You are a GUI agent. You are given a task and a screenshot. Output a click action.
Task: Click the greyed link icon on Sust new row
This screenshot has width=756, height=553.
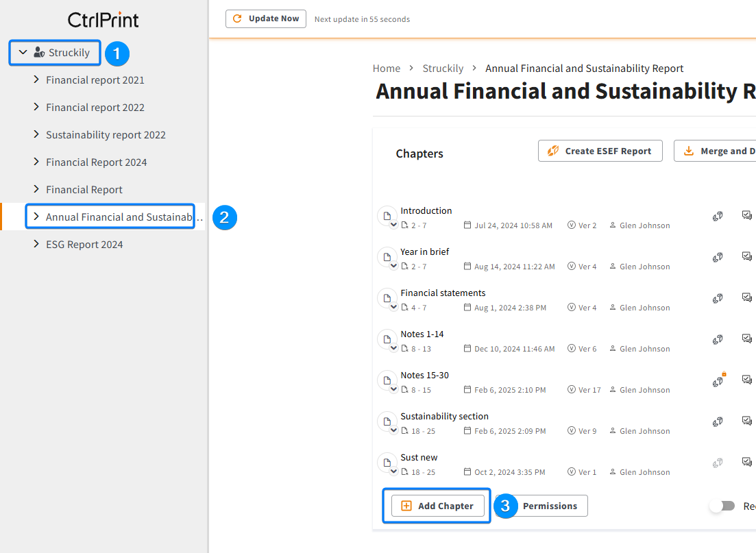point(718,463)
